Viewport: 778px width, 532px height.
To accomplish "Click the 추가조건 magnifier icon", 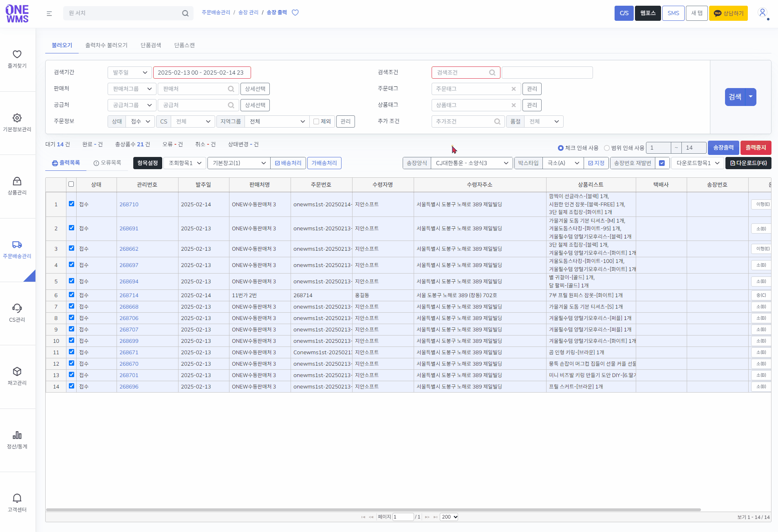I will [x=497, y=121].
